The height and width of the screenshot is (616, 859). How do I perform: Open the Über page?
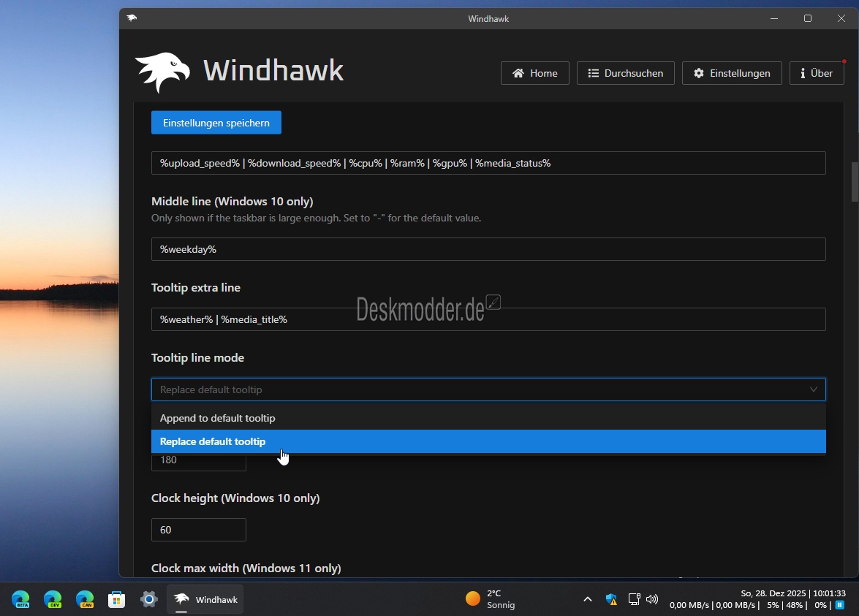click(x=817, y=73)
